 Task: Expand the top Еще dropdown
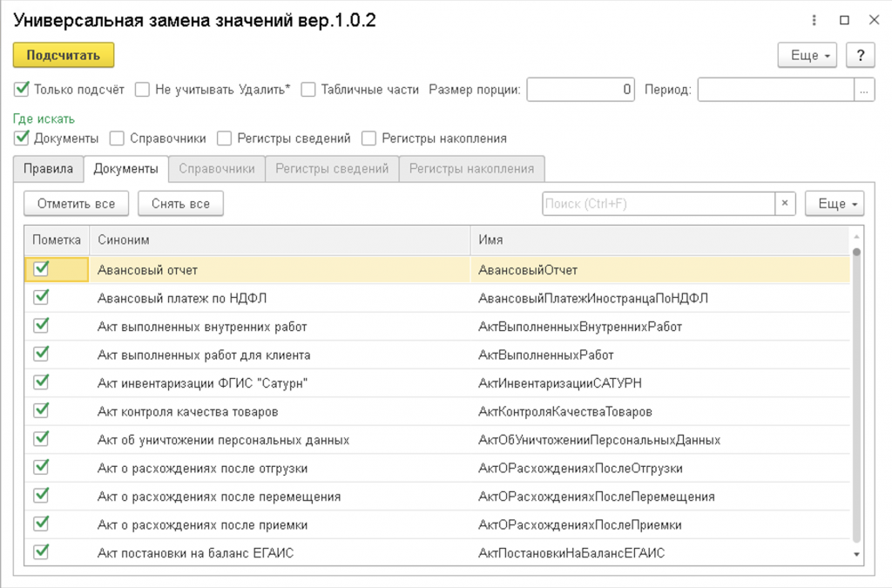pyautogui.click(x=808, y=55)
